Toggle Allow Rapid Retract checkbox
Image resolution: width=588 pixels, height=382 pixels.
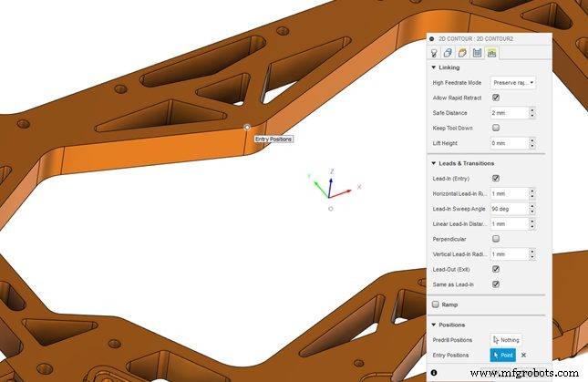pos(496,98)
